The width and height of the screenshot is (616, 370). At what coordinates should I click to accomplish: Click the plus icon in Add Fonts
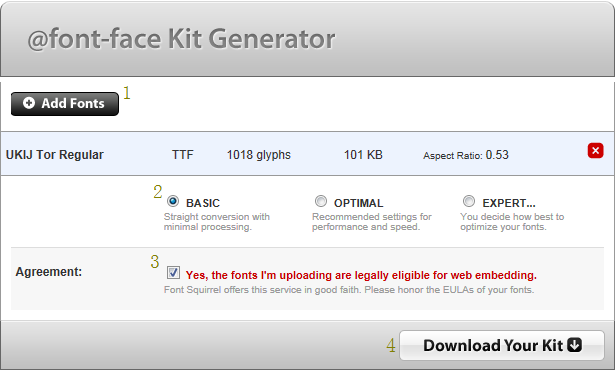[29, 103]
